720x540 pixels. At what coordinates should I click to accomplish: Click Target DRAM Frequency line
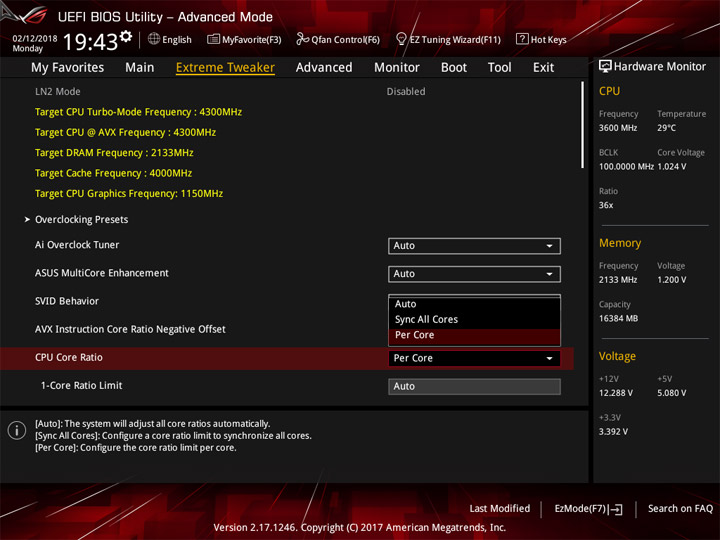click(114, 153)
